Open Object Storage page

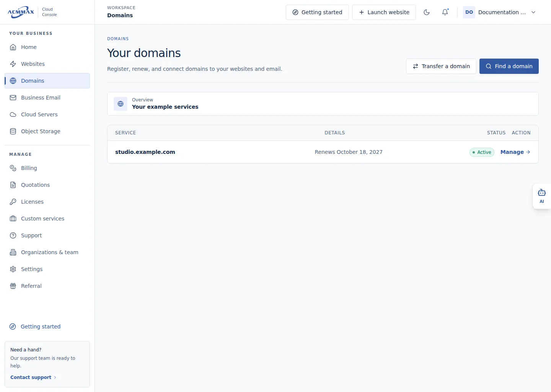(x=47, y=131)
